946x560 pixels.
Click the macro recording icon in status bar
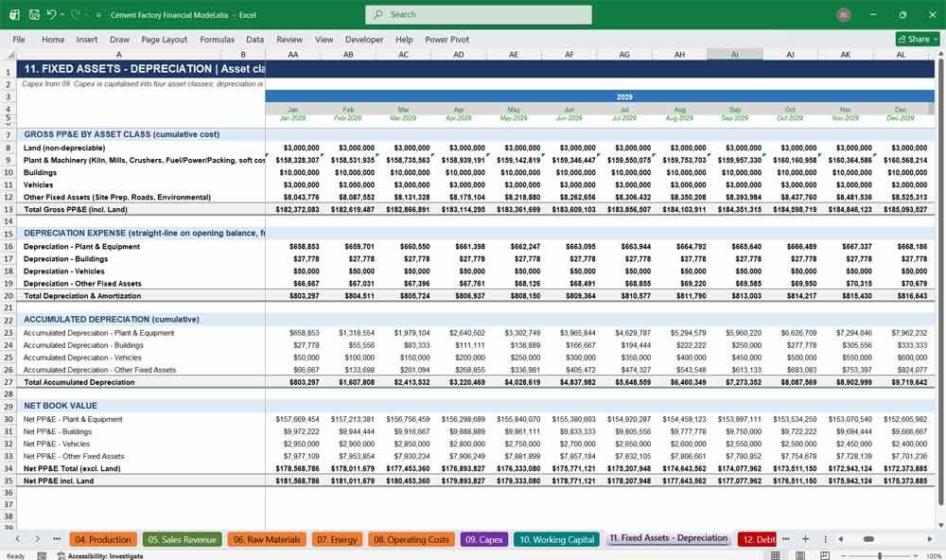42,556
